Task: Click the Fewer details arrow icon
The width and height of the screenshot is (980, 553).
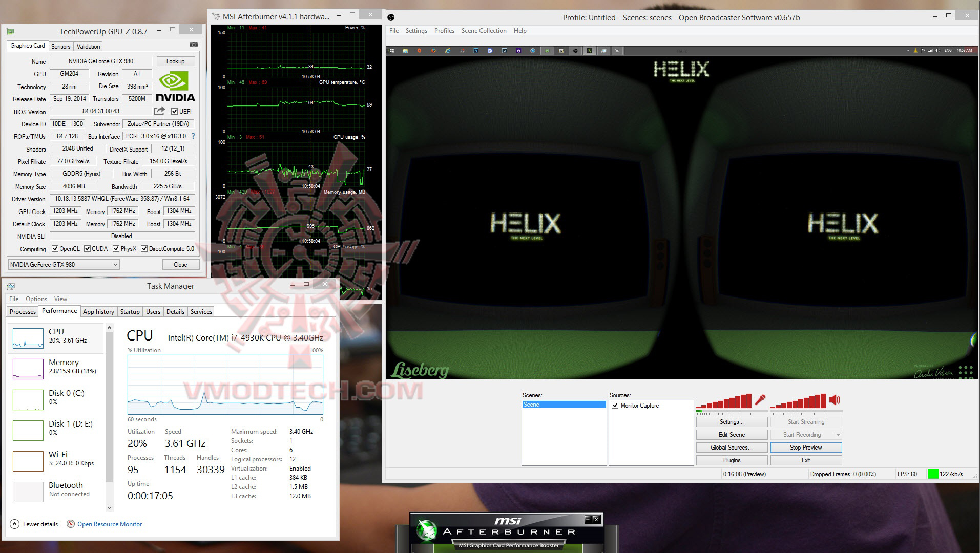Action: [x=15, y=524]
